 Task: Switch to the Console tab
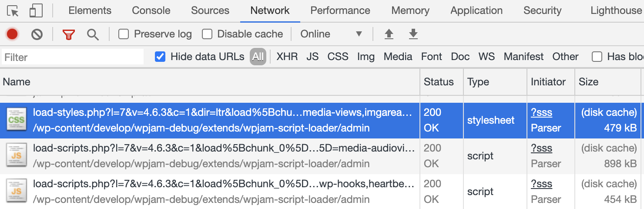[151, 11]
